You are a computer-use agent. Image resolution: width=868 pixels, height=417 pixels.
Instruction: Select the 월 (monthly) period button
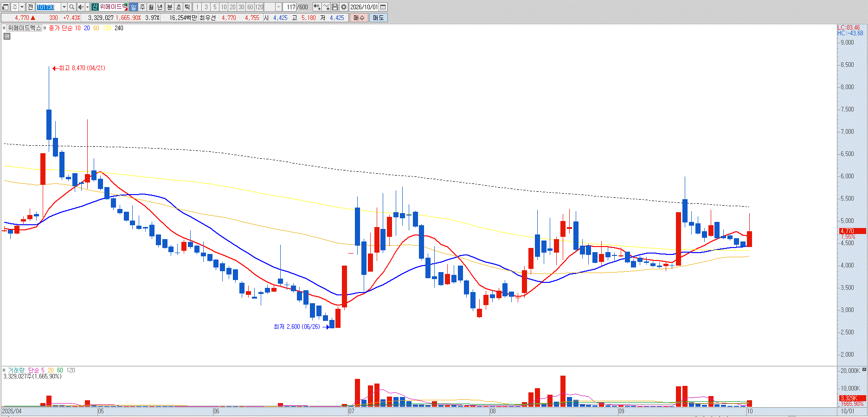(151, 7)
